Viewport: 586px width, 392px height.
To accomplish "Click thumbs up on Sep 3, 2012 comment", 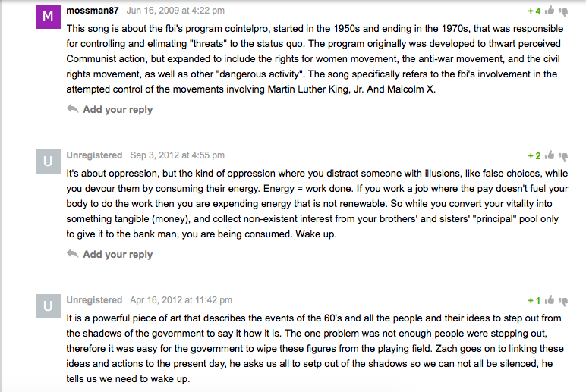I will click(x=550, y=155).
